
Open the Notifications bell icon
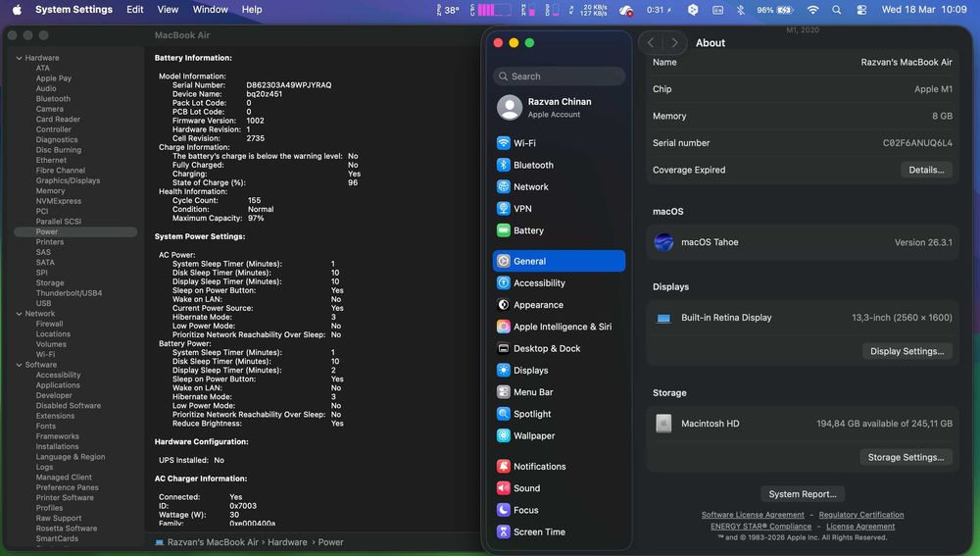(x=503, y=467)
